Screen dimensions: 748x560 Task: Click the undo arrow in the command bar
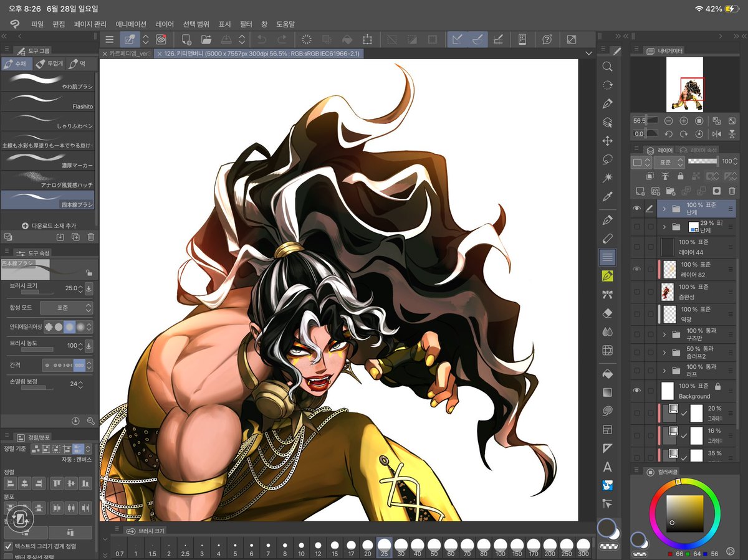click(x=262, y=39)
